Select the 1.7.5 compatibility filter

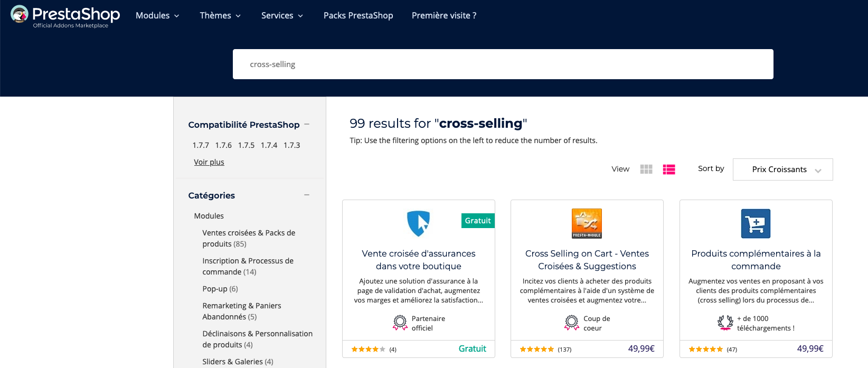pyautogui.click(x=246, y=145)
